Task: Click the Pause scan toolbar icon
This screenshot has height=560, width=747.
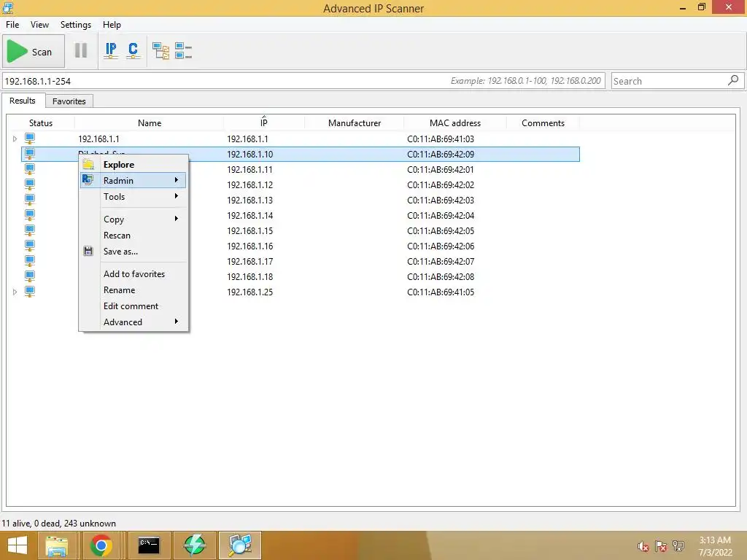Action: coord(81,50)
